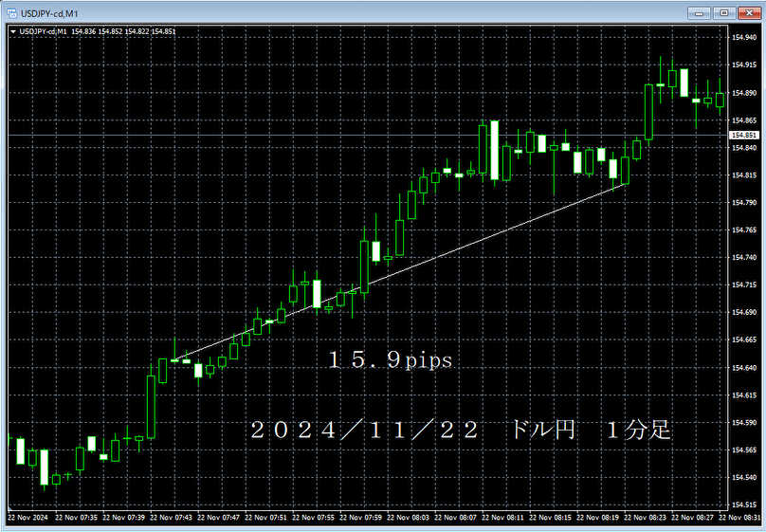The height and width of the screenshot is (532, 766).
Task: Click the 154.790 price scale value
Action: tap(744, 202)
